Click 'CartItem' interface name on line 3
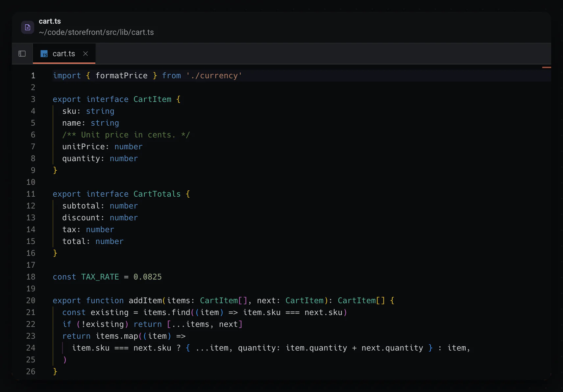Image resolution: width=563 pixels, height=392 pixels. (x=152, y=99)
